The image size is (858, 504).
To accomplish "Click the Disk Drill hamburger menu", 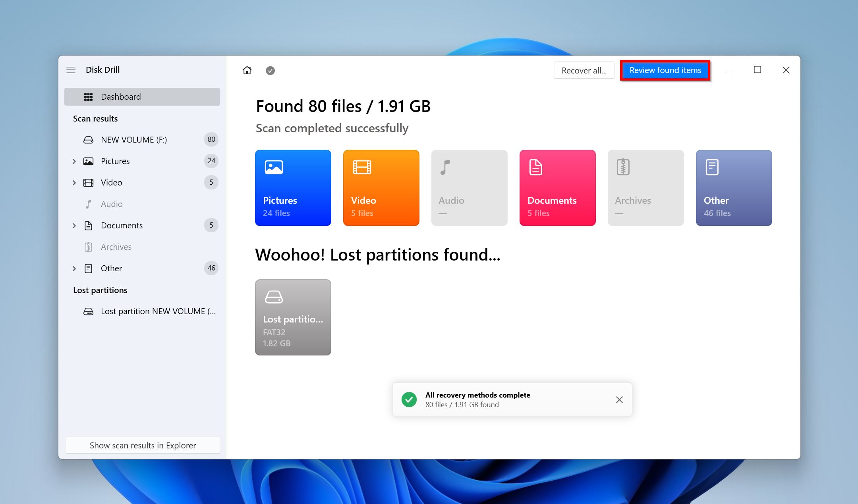I will tap(71, 69).
